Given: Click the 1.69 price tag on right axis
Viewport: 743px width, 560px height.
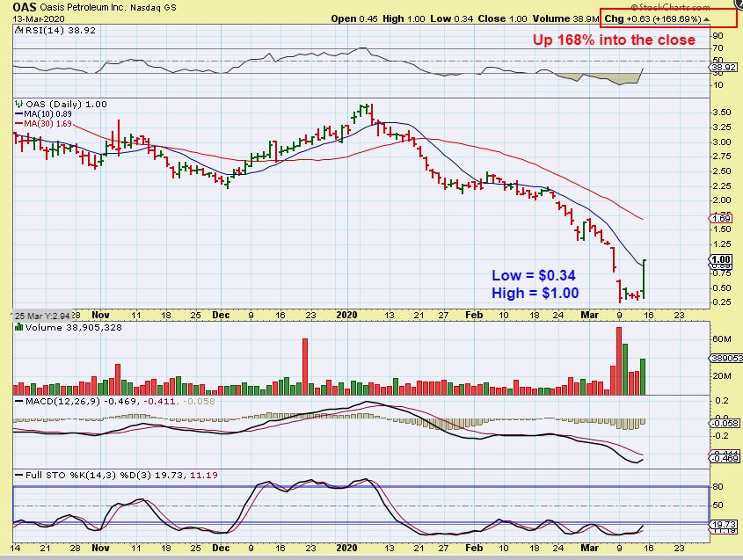Looking at the screenshot, I should click(x=721, y=218).
